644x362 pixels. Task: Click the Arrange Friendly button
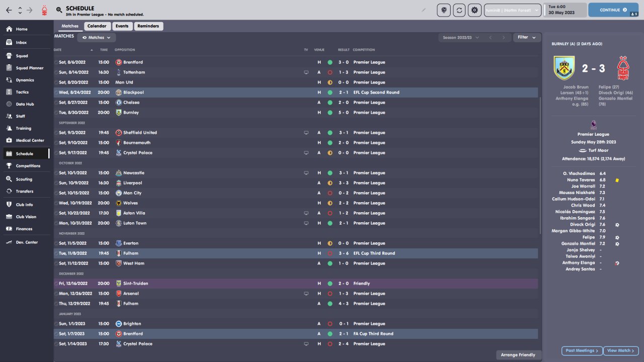point(518,355)
